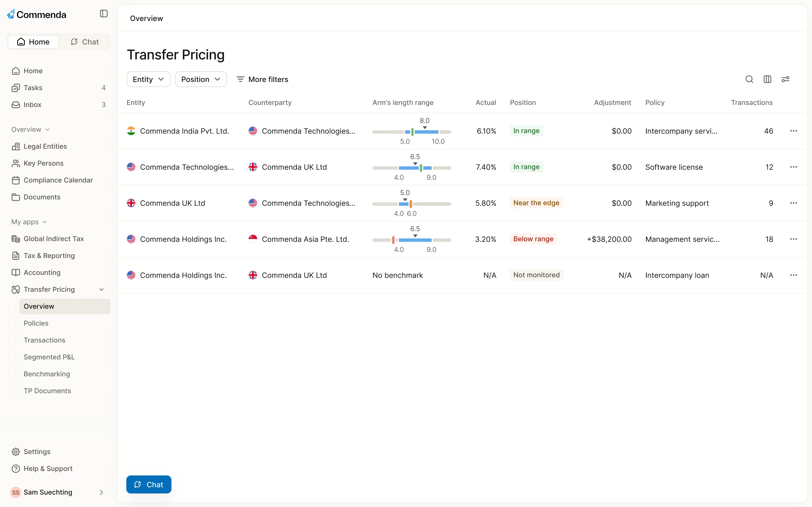Open display settings sliders icon
812x507 pixels.
785,79
